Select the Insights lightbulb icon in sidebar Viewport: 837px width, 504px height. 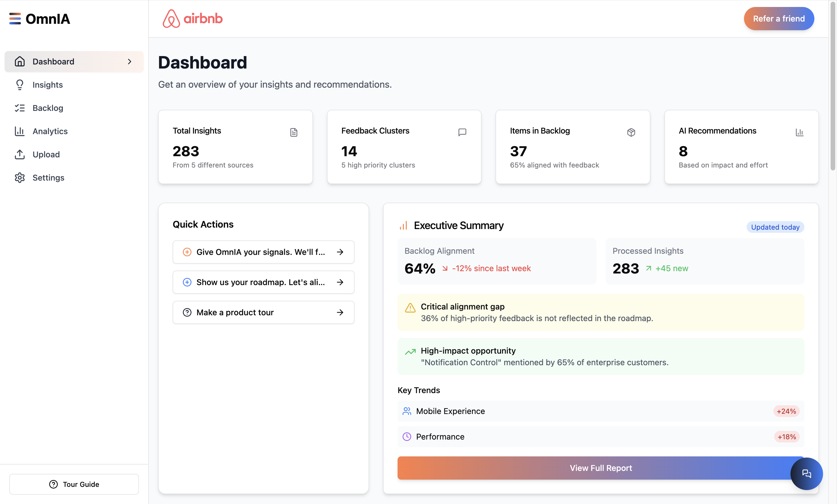[20, 84]
